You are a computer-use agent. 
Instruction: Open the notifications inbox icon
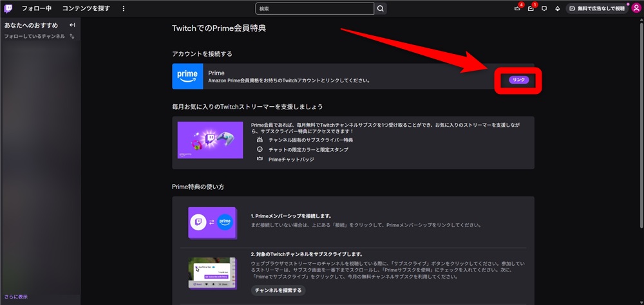click(531, 8)
